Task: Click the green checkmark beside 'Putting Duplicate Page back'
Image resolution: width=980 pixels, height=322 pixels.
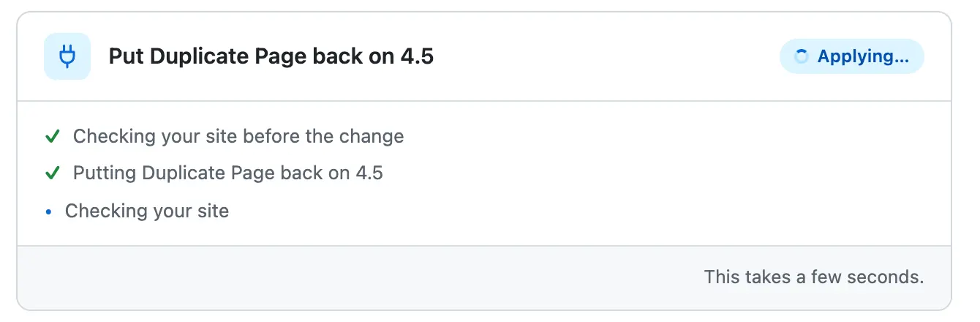Action: pos(52,173)
